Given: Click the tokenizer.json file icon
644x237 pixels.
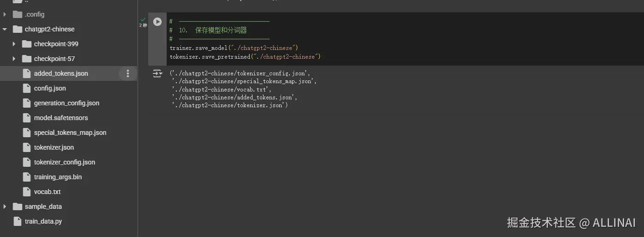Looking at the screenshot, I should click(26, 147).
